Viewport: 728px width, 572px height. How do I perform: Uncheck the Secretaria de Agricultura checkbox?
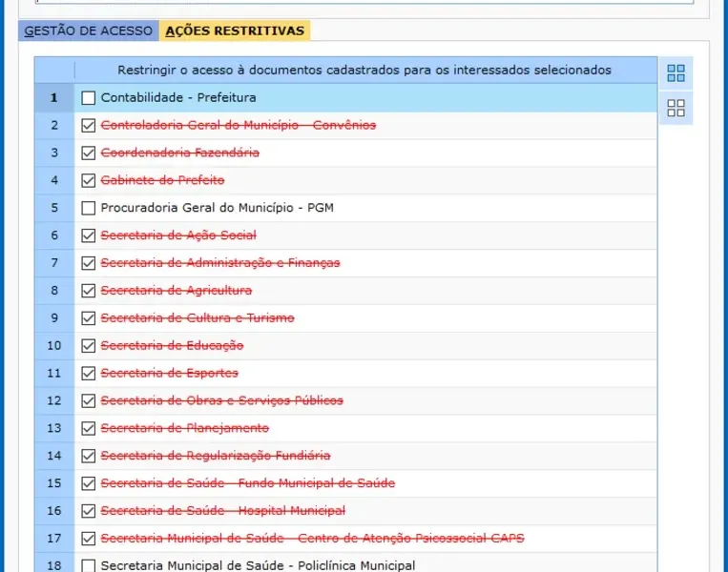88,291
